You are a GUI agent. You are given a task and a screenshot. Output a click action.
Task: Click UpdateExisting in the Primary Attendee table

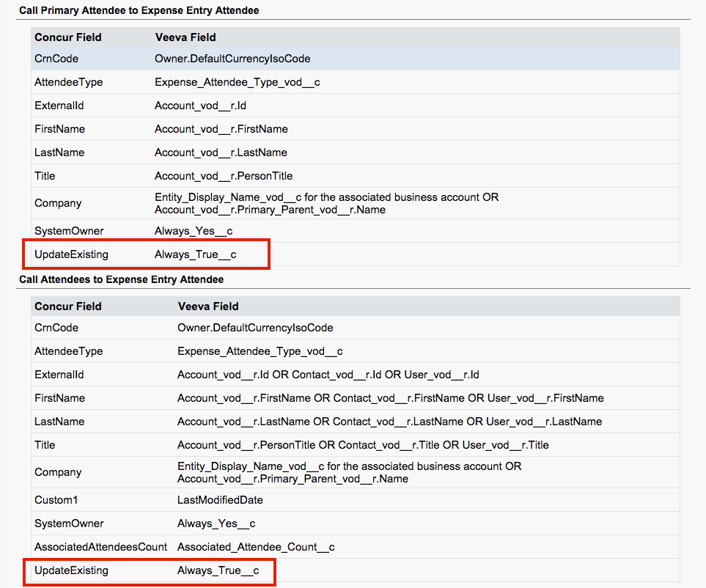pyautogui.click(x=71, y=254)
